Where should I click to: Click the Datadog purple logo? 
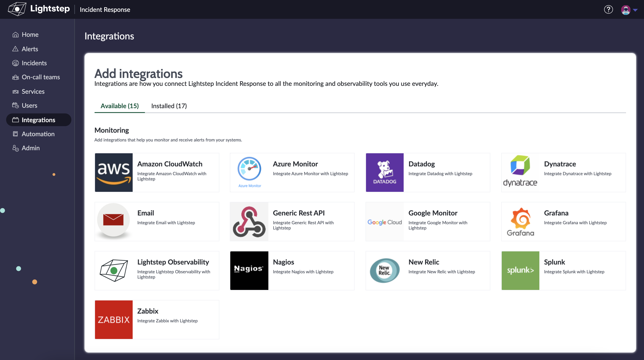385,173
